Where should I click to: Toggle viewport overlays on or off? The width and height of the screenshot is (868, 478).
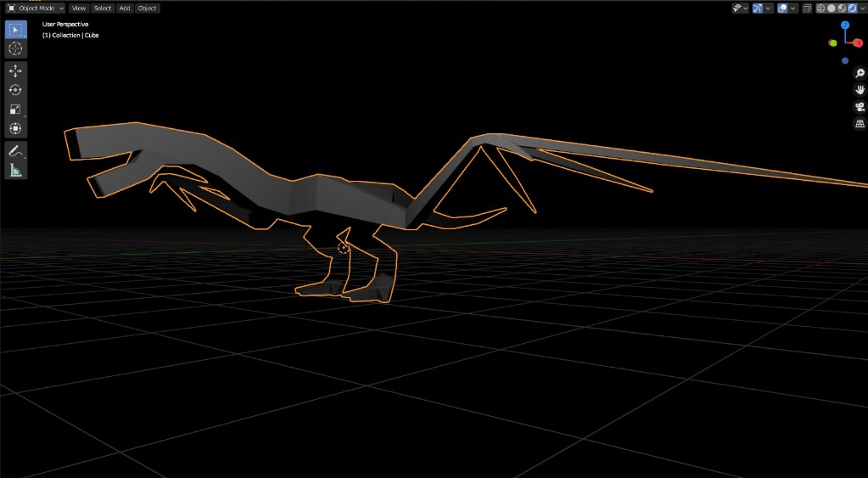(781, 8)
